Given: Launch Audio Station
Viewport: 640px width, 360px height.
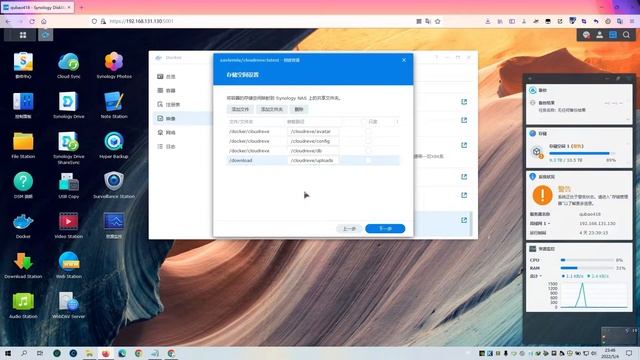Looking at the screenshot, I should point(23,305).
